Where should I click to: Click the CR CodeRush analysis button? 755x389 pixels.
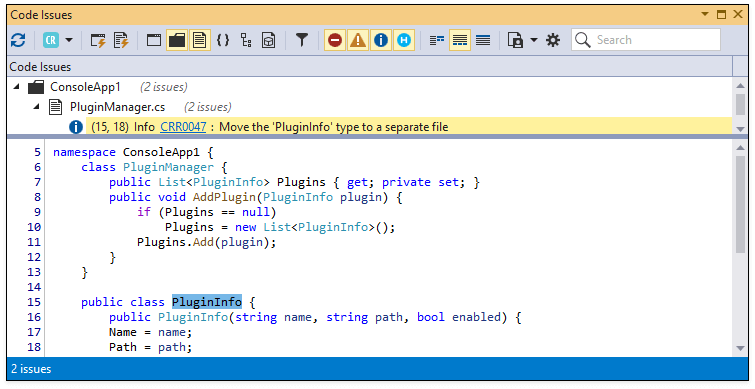(x=51, y=40)
